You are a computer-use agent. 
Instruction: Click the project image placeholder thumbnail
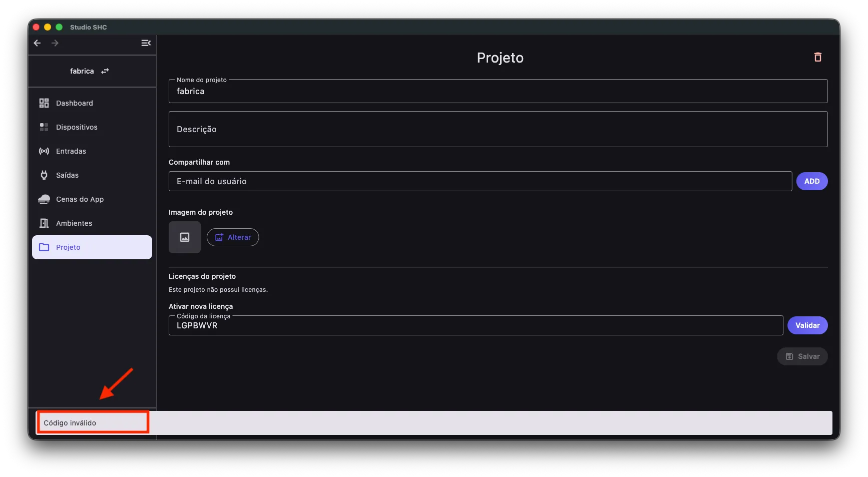pos(185,237)
